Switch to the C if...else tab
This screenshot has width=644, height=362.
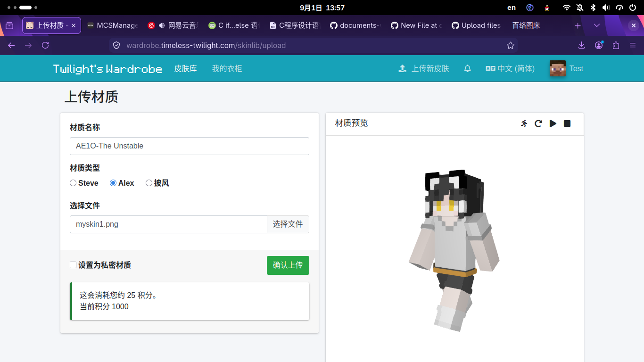(233, 25)
